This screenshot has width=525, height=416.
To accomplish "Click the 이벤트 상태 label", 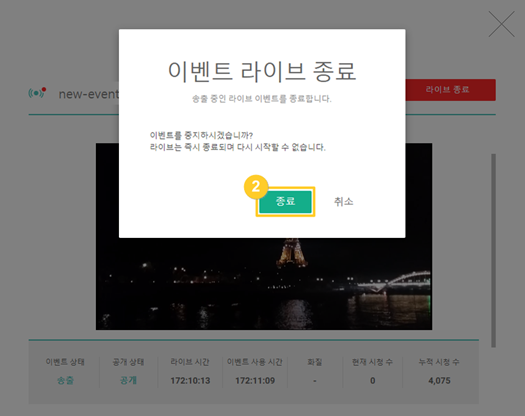I will (x=65, y=362).
